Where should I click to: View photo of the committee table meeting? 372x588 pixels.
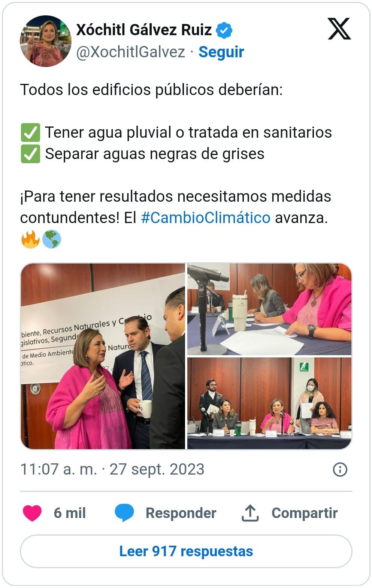pyautogui.click(x=269, y=403)
